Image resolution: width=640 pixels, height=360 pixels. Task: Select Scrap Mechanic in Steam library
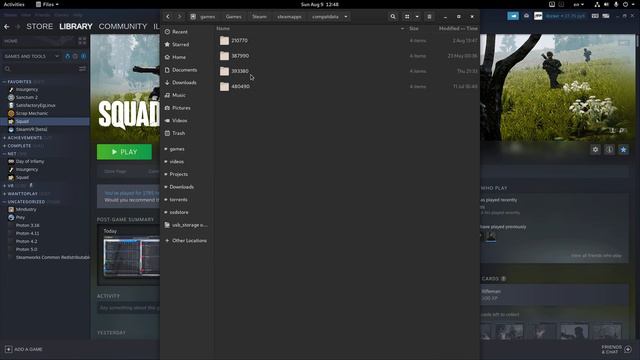coord(32,113)
